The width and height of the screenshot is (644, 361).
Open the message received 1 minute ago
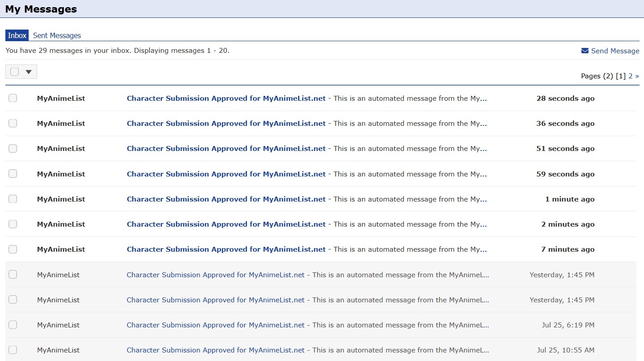point(226,199)
